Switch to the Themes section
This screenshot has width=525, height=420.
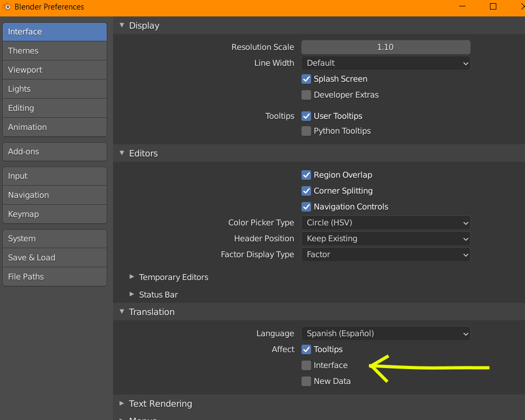point(55,51)
